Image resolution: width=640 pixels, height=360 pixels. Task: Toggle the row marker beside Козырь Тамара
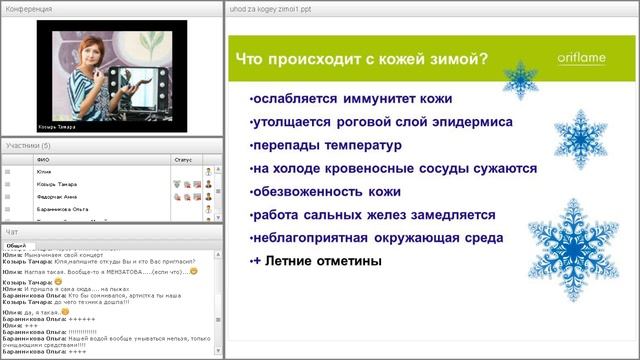[x=7, y=184]
